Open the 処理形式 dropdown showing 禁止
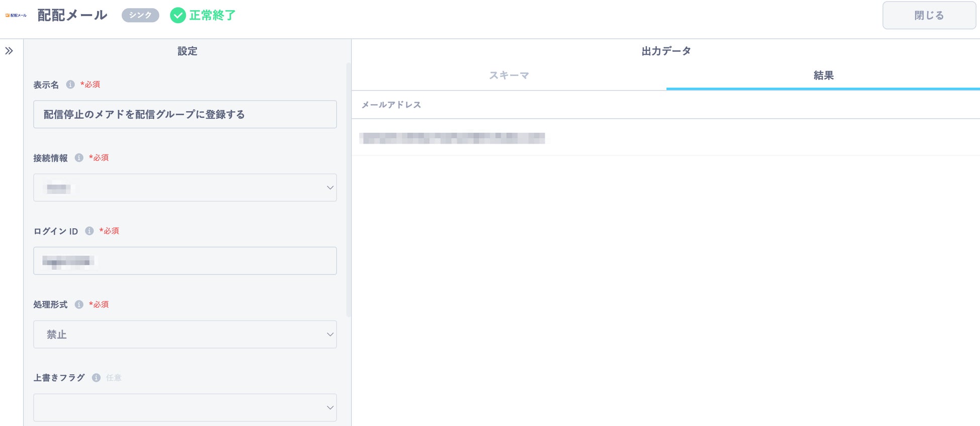This screenshot has width=980, height=426. [185, 334]
